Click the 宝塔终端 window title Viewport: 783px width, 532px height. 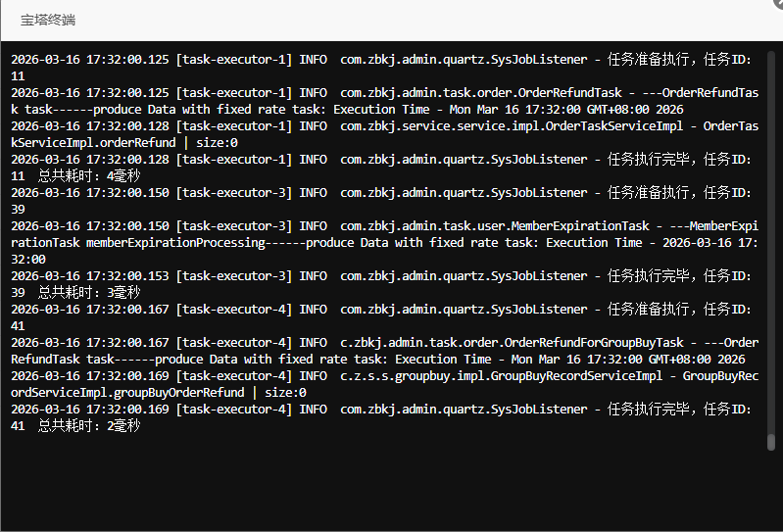[48, 20]
